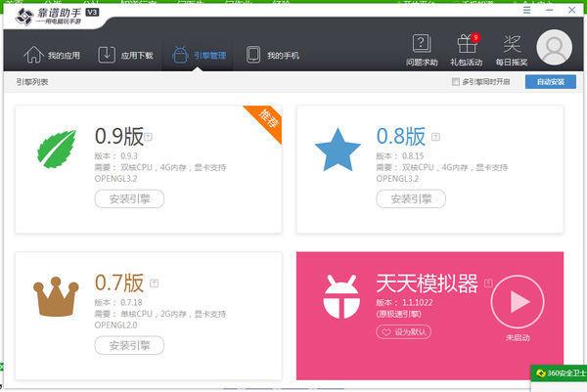Open the 我的应用 tab

[x=52, y=55]
